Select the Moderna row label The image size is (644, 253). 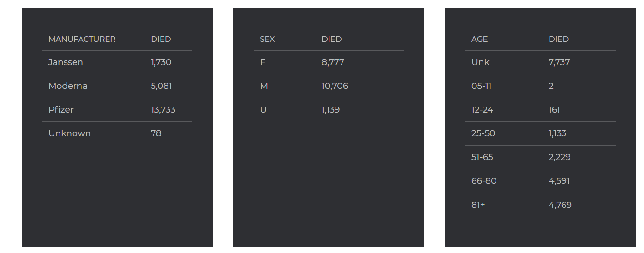[68, 86]
